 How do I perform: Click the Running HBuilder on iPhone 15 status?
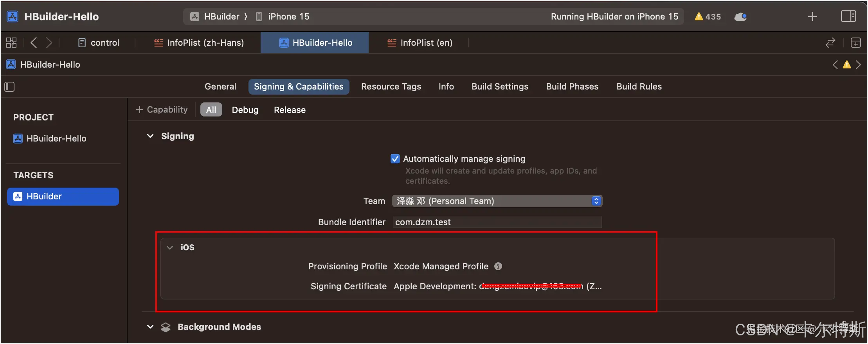[x=614, y=16]
